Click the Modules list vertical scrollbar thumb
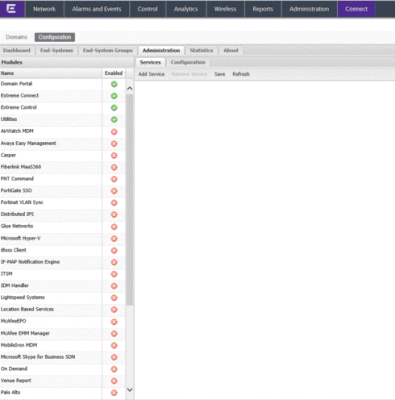This screenshot has width=395, height=400. click(130, 199)
